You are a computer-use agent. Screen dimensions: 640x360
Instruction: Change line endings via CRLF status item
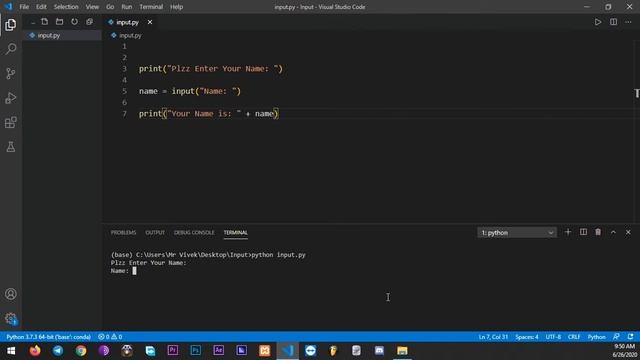coord(574,337)
